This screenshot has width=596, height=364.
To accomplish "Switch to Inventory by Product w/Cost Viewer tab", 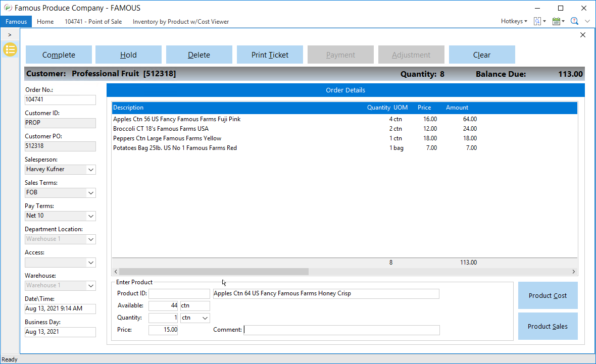I will pyautogui.click(x=180, y=22).
